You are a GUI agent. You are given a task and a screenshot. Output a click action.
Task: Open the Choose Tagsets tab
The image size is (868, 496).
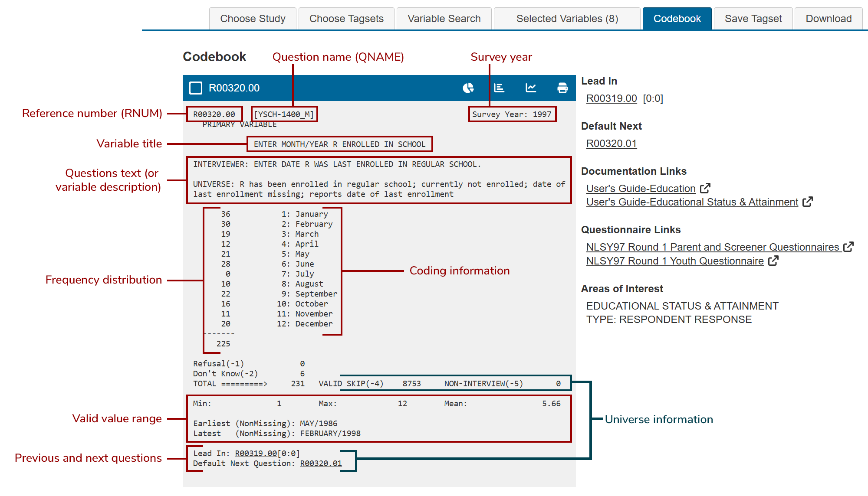[346, 19]
